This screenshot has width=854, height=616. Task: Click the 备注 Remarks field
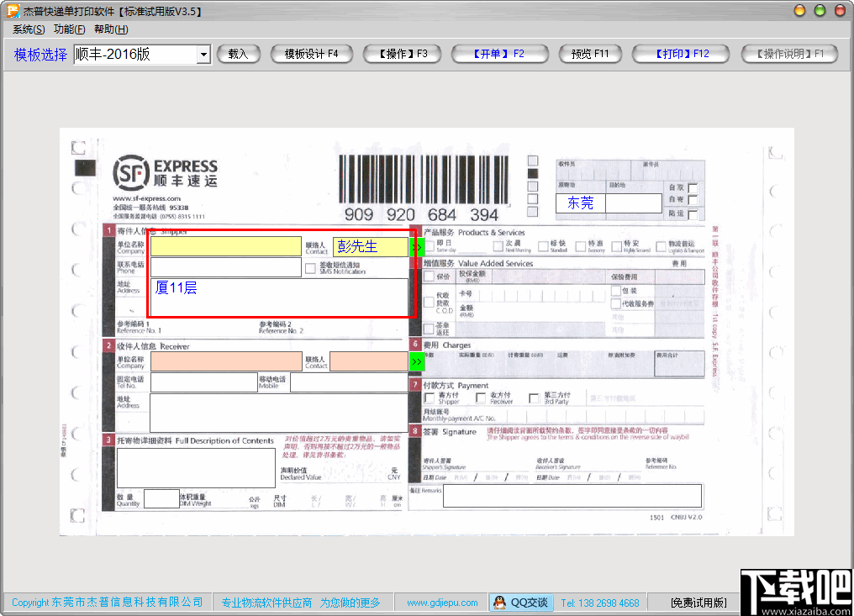pos(572,496)
